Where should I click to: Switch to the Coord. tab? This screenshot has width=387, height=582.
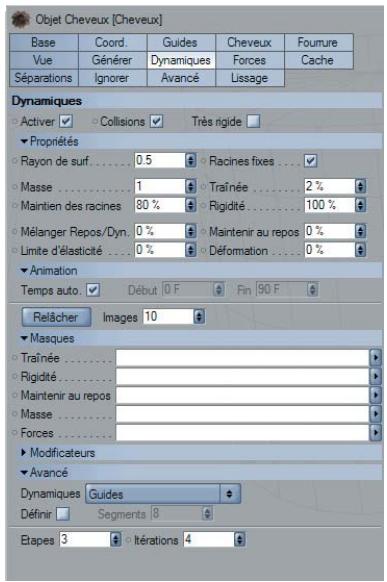112,43
